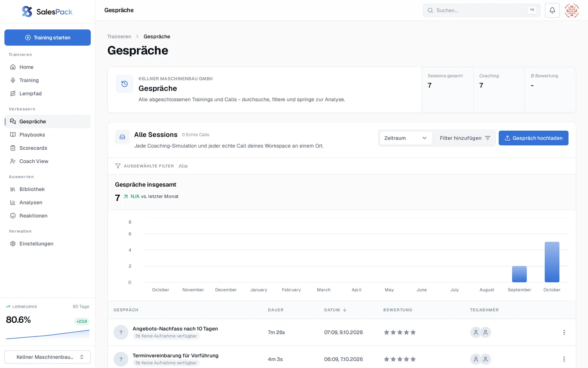Open row menu for Angebots-Nachfass
Image resolution: width=588 pixels, height=368 pixels.
tap(564, 332)
